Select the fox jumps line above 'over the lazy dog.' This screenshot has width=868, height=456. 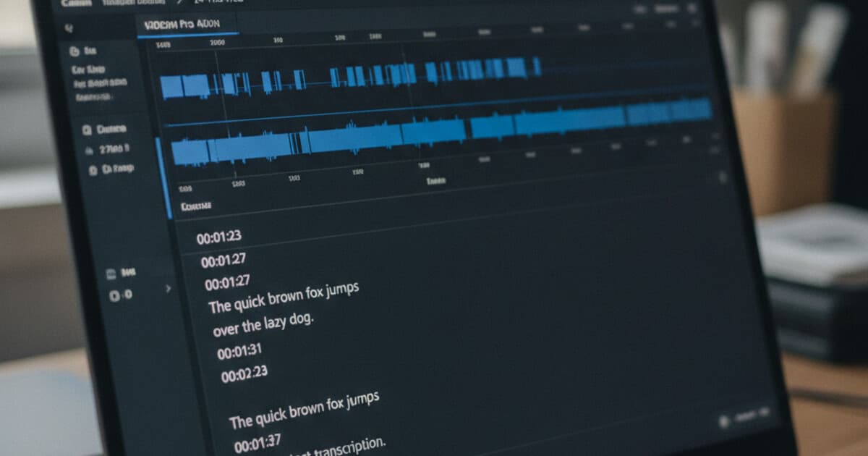(x=284, y=297)
